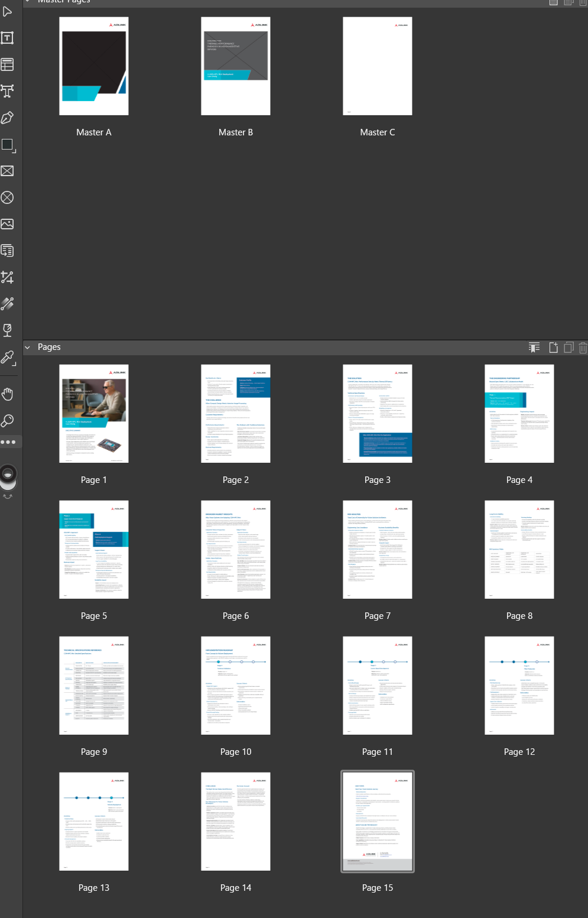The image size is (588, 918).
Task: Collapse the Master Pages section
Action: (x=27, y=1)
